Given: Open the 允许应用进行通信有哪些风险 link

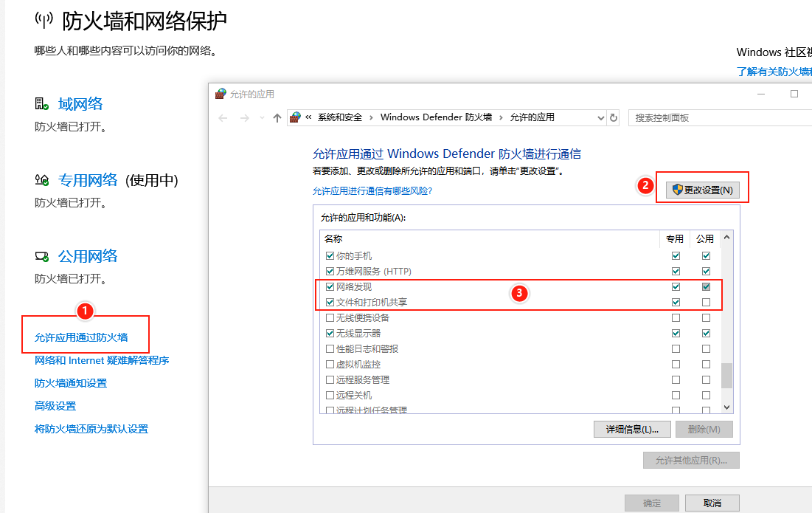Looking at the screenshot, I should [x=372, y=191].
